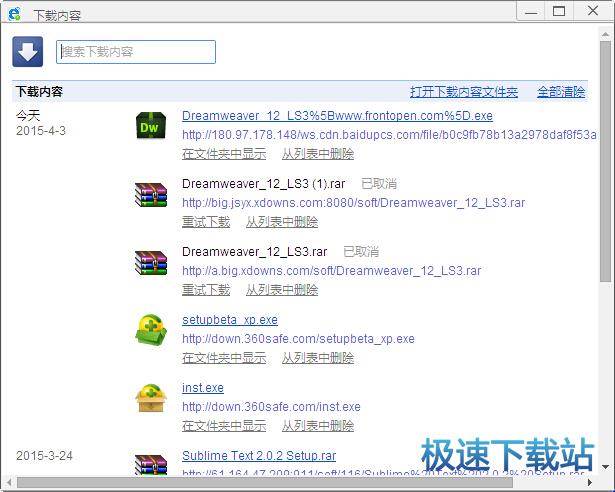The image size is (615, 492).
Task: Click the vertical scrollbar down arrow
Action: (x=605, y=466)
